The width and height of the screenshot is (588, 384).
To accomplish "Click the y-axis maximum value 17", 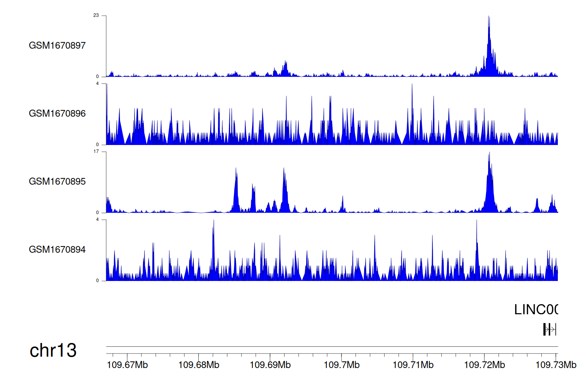I will pyautogui.click(x=96, y=151).
